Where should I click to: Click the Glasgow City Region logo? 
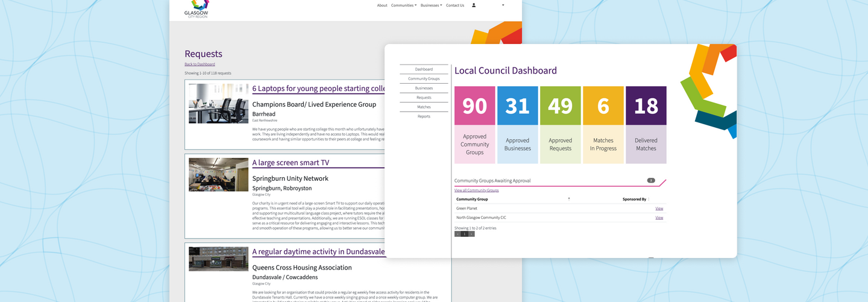tap(196, 8)
